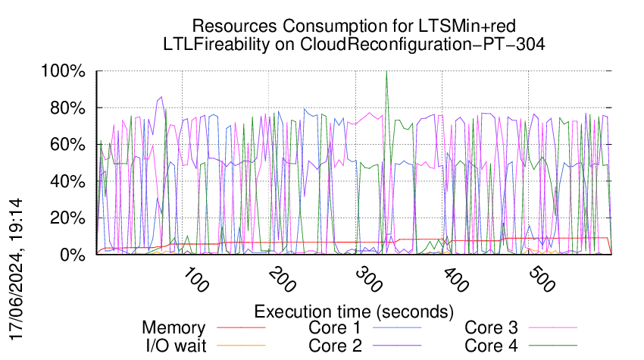Click the subtitle 'LTLFireability on CloudReconfiguration-PT-304'

coord(354,45)
